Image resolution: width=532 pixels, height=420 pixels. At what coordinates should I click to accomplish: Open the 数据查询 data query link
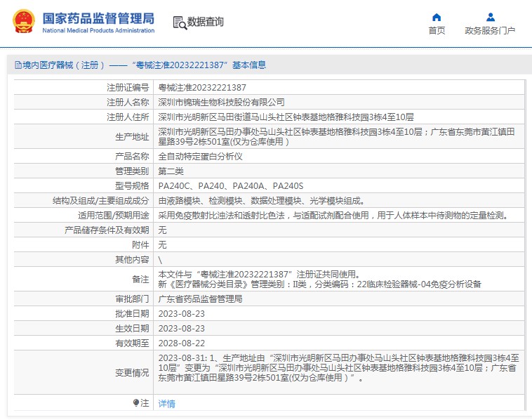tap(205, 22)
